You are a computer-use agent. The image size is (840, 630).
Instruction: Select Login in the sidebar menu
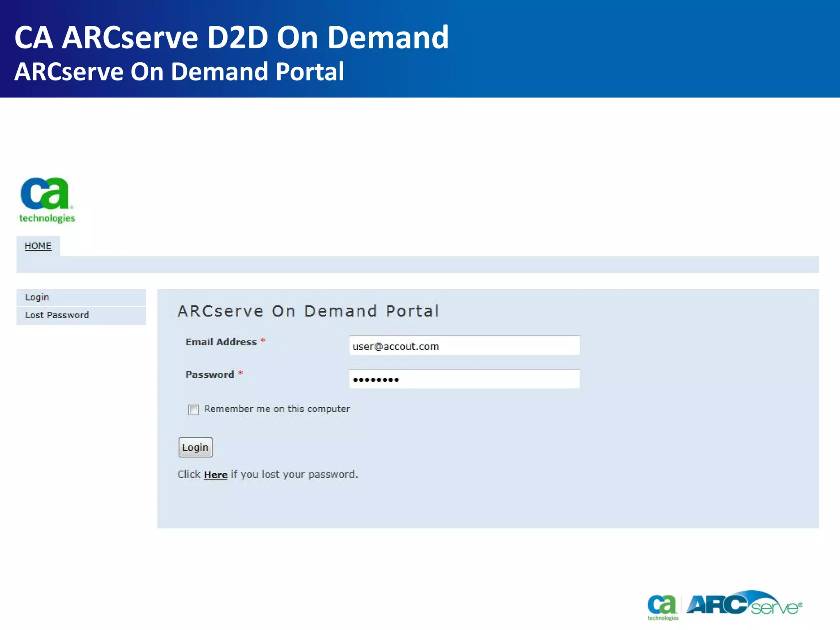click(x=81, y=297)
